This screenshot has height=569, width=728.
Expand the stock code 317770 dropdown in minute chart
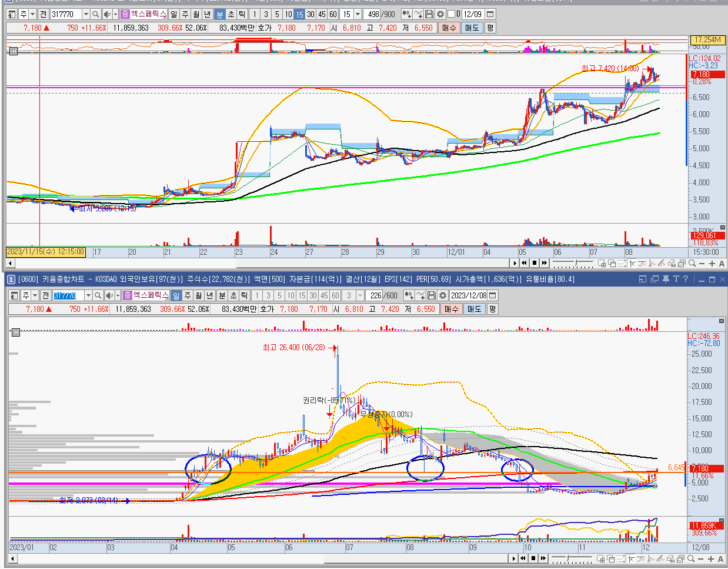click(x=86, y=14)
